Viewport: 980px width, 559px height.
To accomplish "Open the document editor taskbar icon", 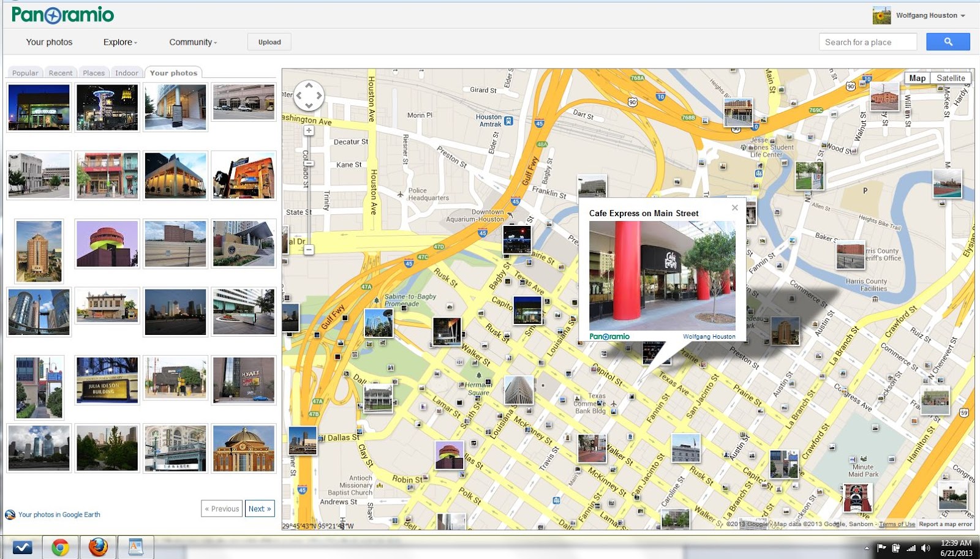I will tap(135, 547).
